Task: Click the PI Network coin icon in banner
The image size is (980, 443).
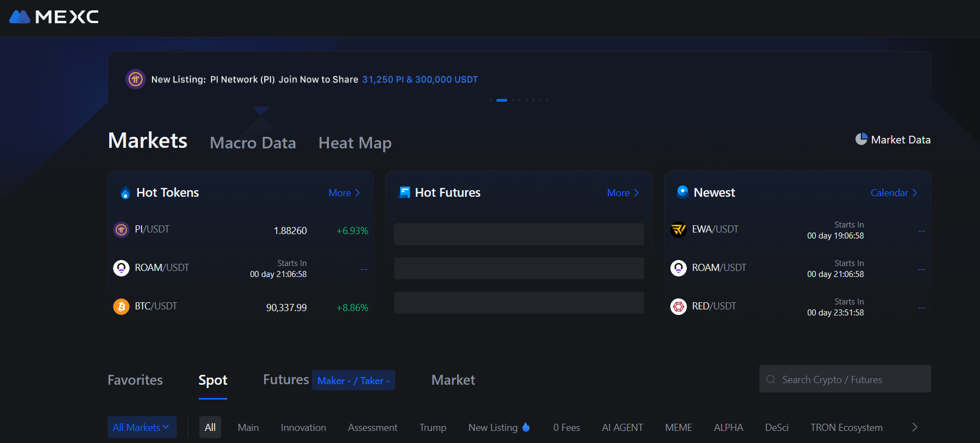Action: point(136,79)
